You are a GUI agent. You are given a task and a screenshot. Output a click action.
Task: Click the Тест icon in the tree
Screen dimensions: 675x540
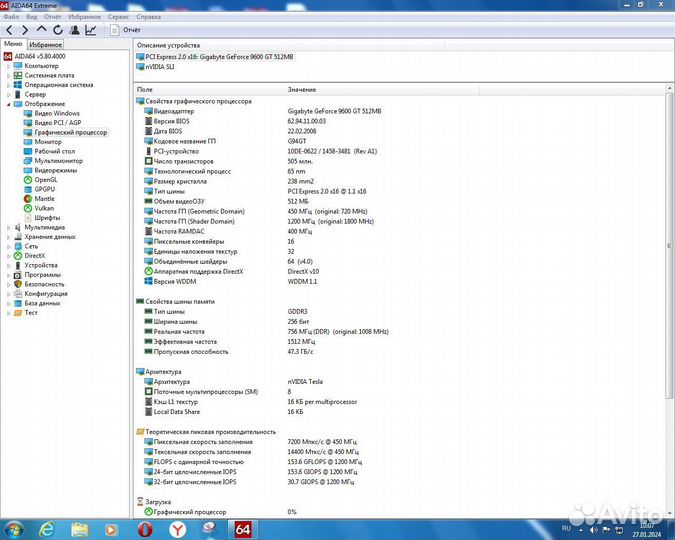coord(18,313)
